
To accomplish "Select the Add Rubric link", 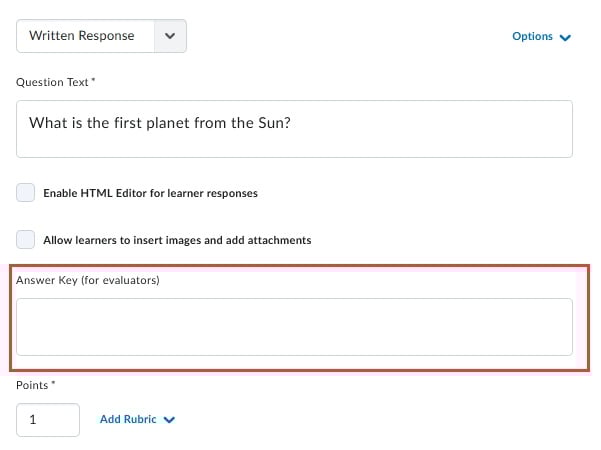I will pyautogui.click(x=128, y=419).
